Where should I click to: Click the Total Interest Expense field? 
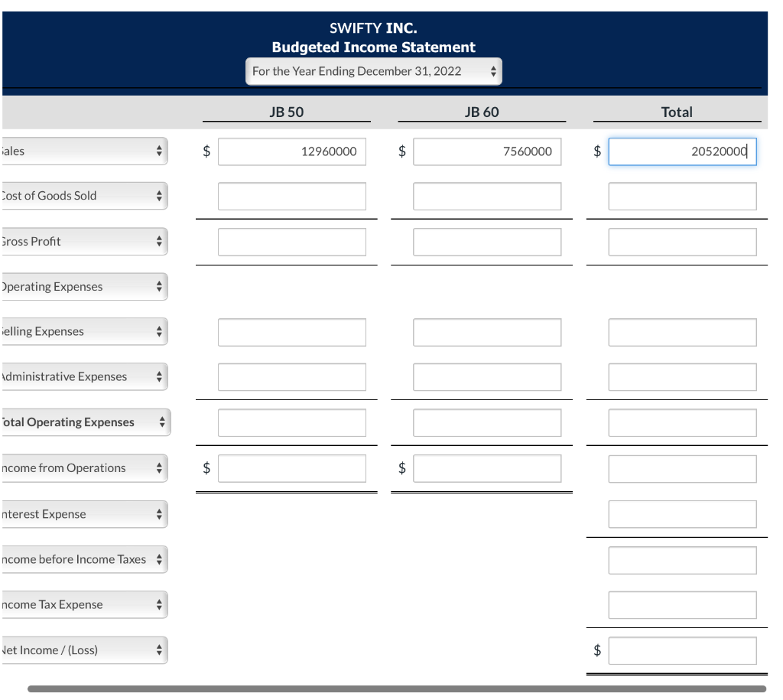point(683,515)
